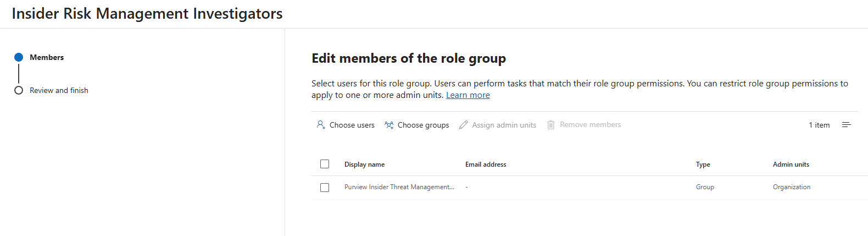Tick the select-all checkbox in table header
Image resolution: width=868 pixels, height=236 pixels.
[325, 164]
